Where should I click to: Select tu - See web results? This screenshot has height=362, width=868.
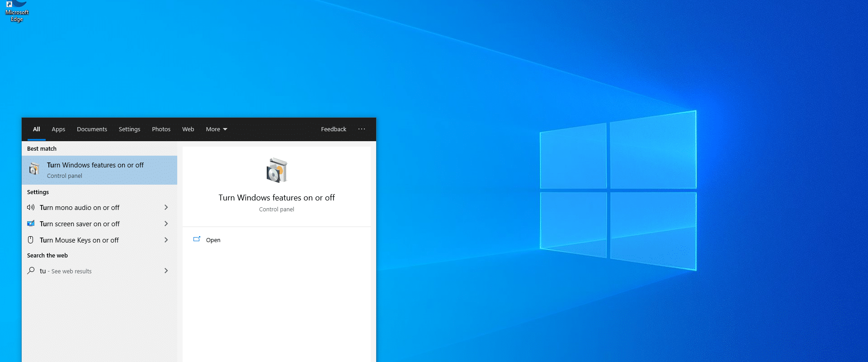click(99, 271)
